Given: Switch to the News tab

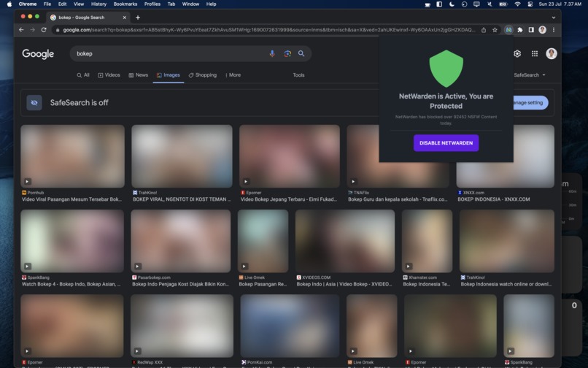Looking at the screenshot, I should 139,75.
